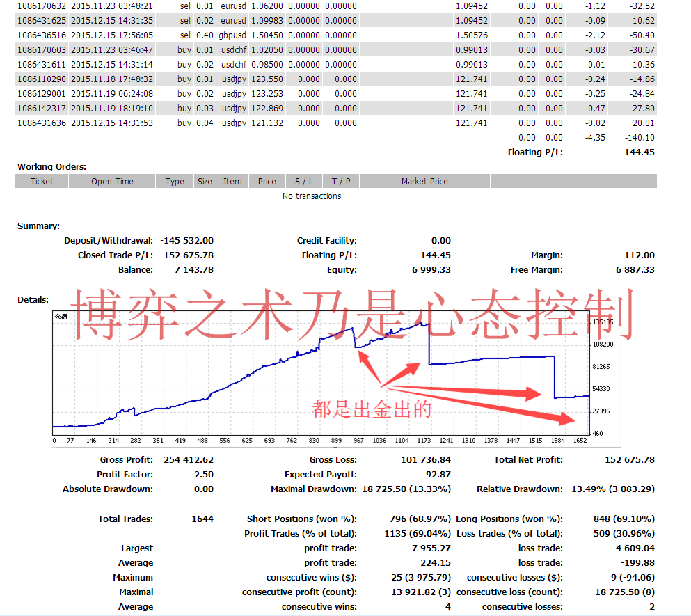Click the usdchf order 1086170603
Screen dimensions: 691x616
41,50
